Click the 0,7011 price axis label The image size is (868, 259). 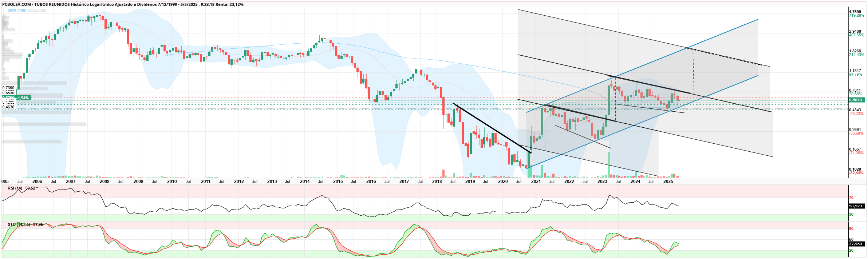click(x=855, y=90)
